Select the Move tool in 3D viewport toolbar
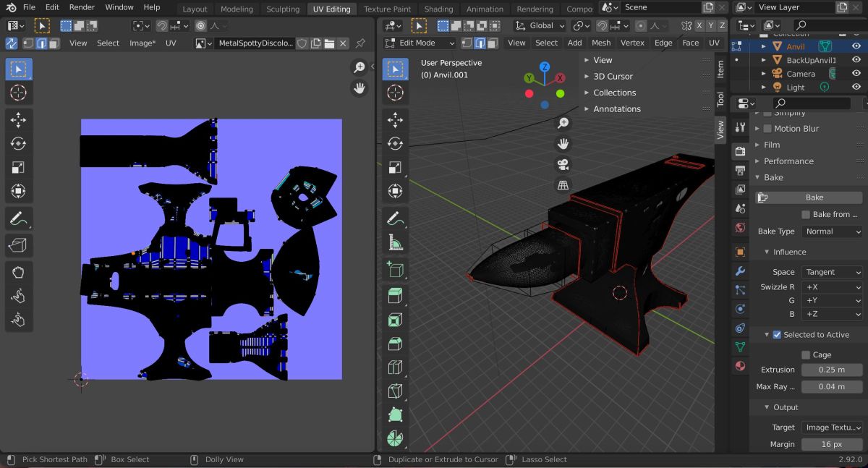 click(395, 119)
